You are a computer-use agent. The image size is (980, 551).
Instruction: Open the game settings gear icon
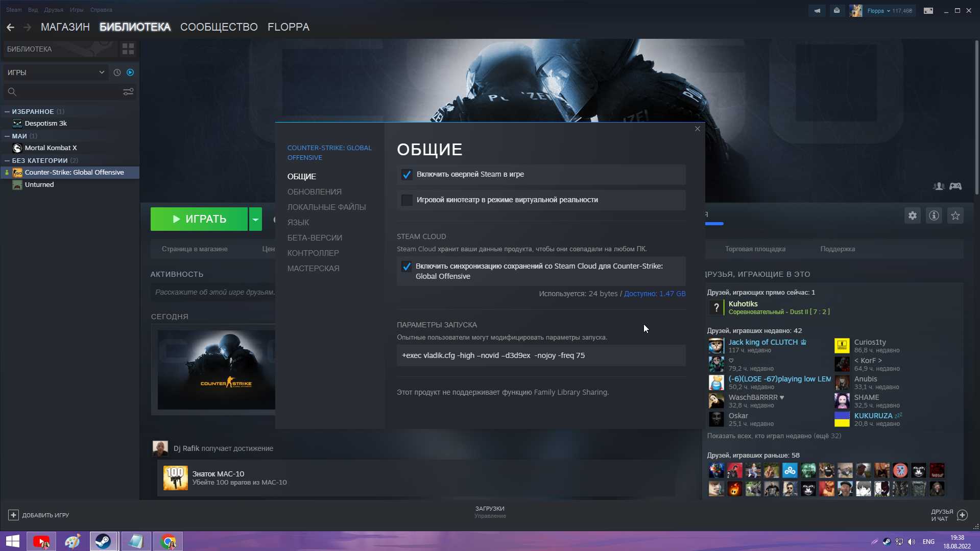pyautogui.click(x=913, y=215)
